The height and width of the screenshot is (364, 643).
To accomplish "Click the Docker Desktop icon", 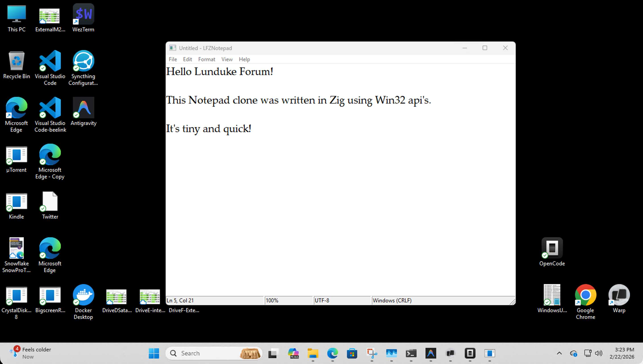I will (83, 295).
